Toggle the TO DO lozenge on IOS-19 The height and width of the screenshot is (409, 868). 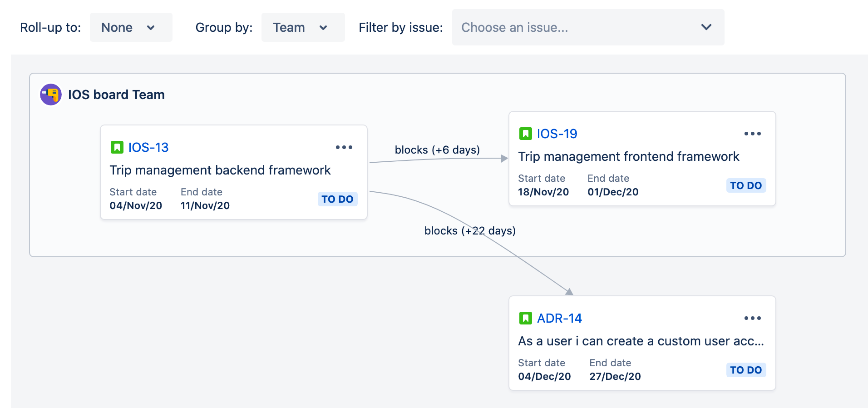click(746, 185)
